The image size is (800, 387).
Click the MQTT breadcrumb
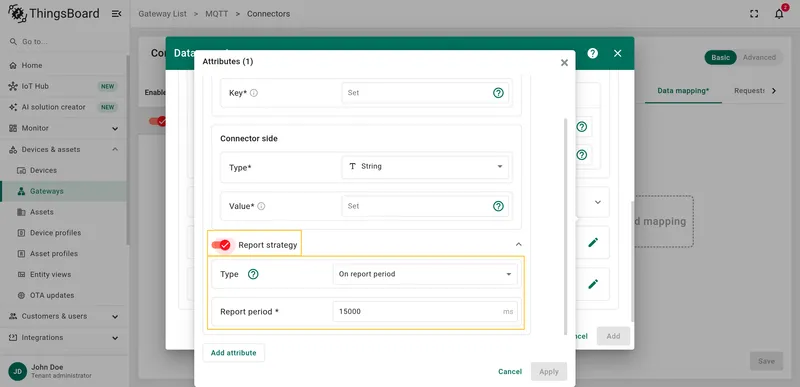tap(217, 14)
